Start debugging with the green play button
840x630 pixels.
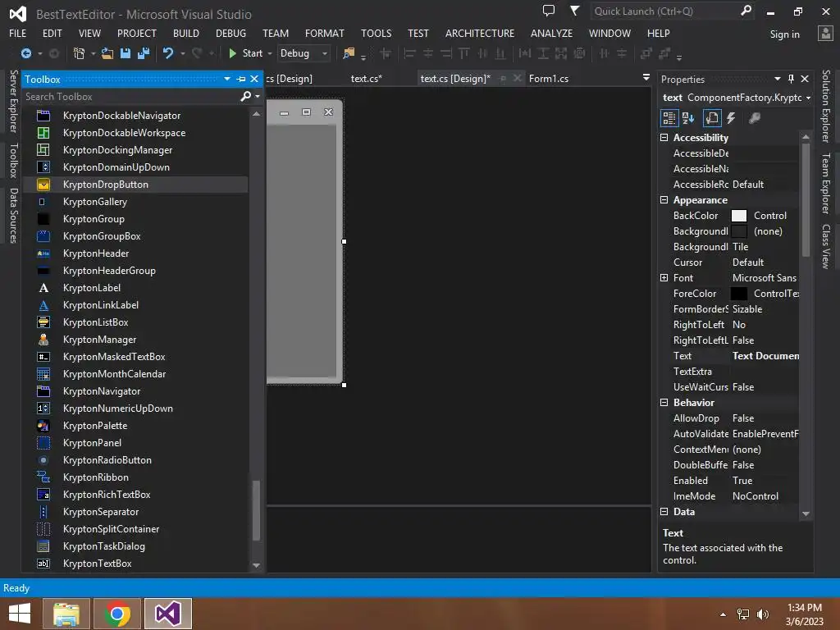tap(232, 53)
